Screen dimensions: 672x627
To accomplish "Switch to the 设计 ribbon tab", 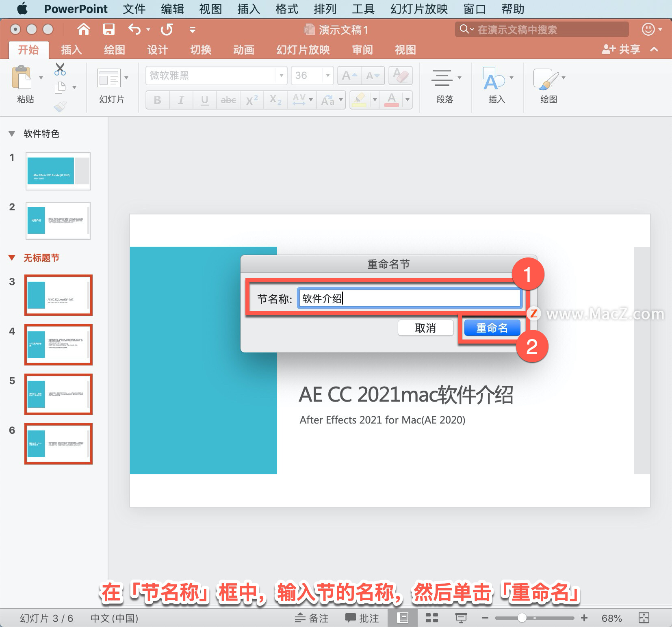I will [x=158, y=50].
